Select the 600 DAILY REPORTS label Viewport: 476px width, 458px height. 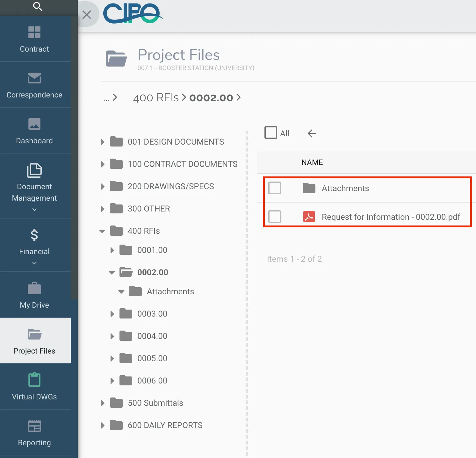pyautogui.click(x=165, y=425)
